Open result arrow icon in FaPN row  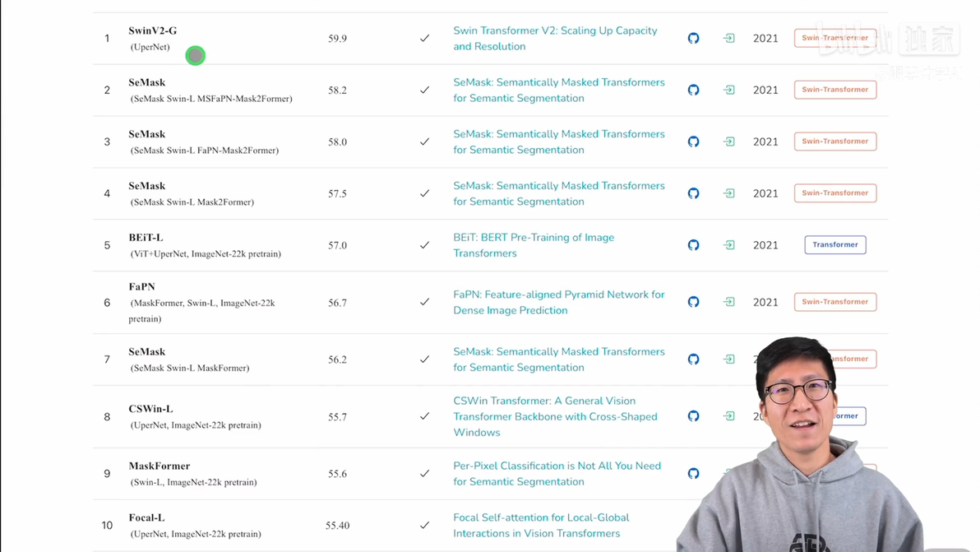[x=728, y=302]
